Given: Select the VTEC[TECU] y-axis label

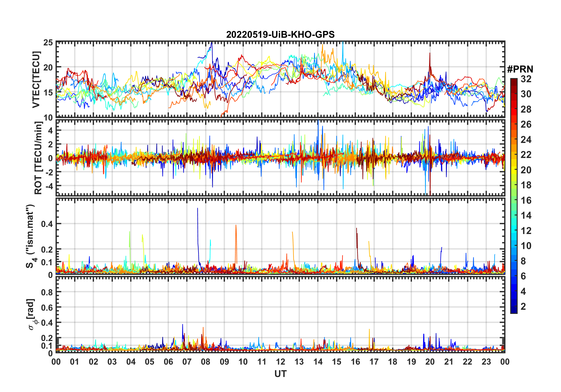Looking at the screenshot, I should (x=36, y=80).
